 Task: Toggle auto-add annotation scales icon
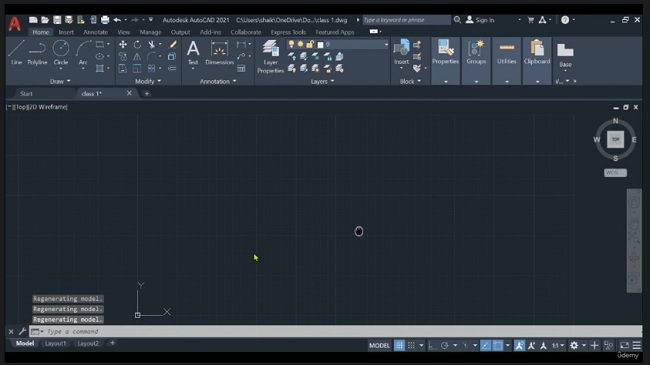(x=531, y=345)
